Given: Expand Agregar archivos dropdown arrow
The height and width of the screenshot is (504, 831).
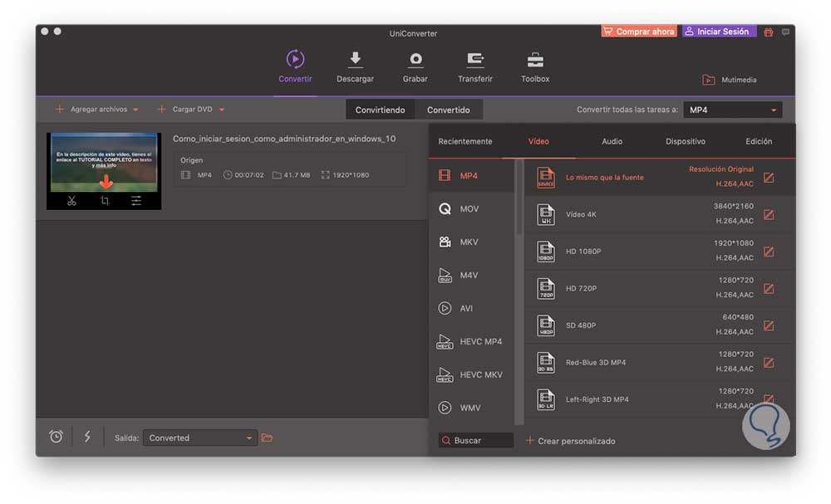Looking at the screenshot, I should [135, 110].
